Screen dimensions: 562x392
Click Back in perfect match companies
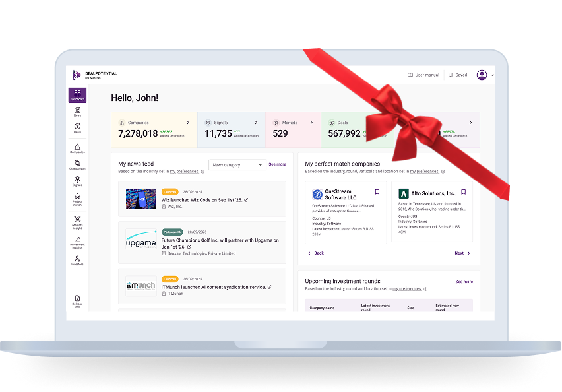(316, 253)
